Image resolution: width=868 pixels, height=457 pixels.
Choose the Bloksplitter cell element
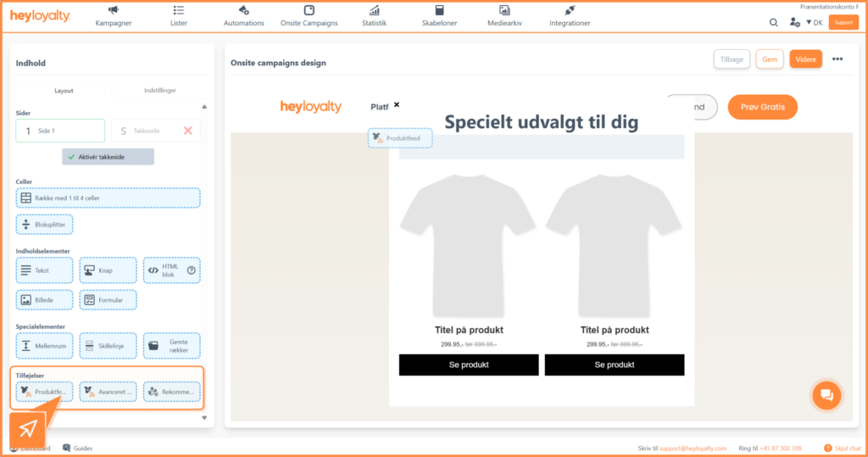coord(44,225)
